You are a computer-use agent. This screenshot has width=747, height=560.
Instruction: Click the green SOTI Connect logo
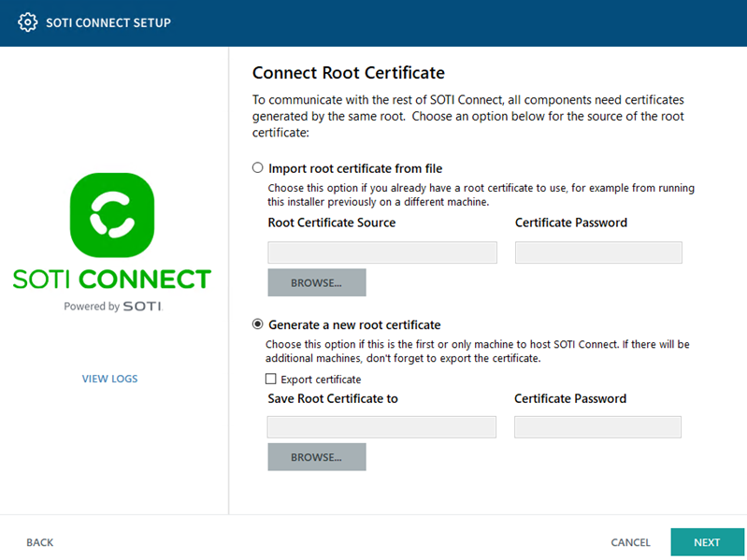pyautogui.click(x=112, y=215)
